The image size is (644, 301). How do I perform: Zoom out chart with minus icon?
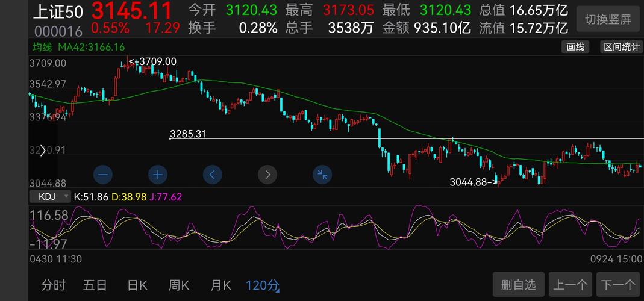coord(102,175)
